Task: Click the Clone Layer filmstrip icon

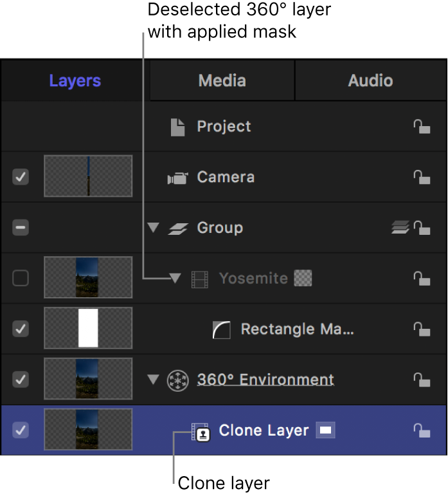Action: point(200,432)
